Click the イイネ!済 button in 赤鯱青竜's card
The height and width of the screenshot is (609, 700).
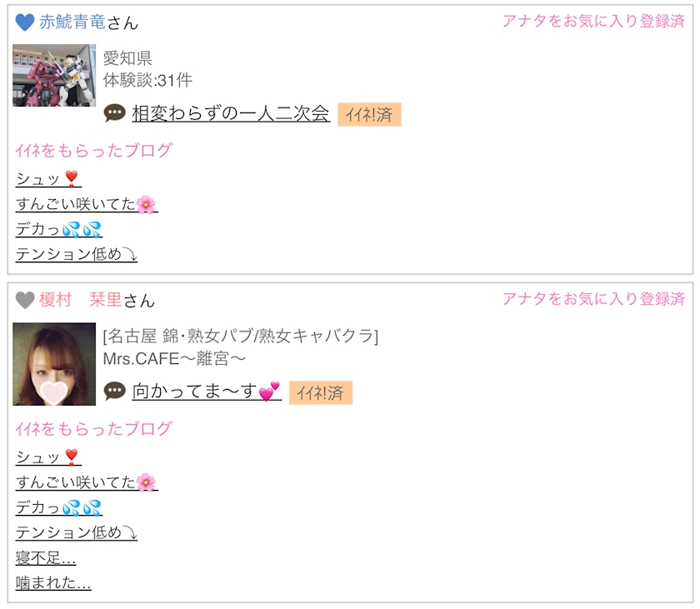pyautogui.click(x=369, y=115)
